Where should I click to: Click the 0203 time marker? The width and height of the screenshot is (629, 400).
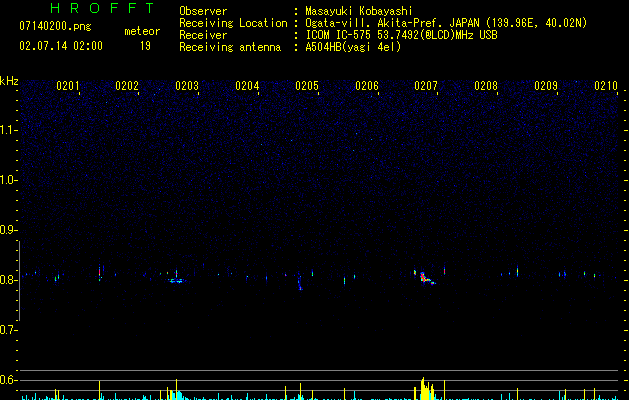pyautogui.click(x=187, y=86)
